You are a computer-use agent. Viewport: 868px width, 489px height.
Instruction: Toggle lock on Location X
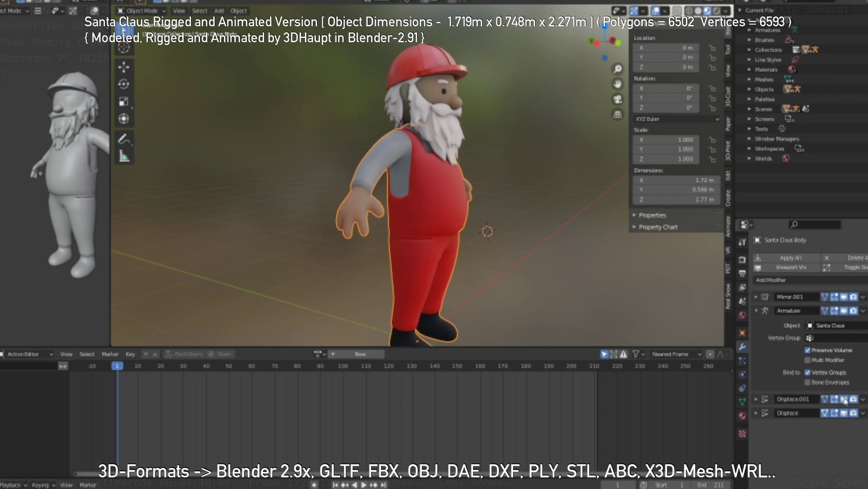[x=712, y=48]
